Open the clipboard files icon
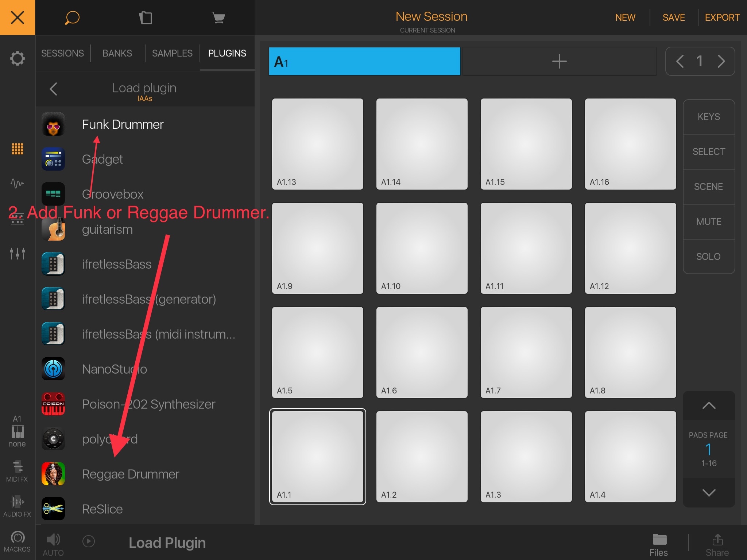 146,17
